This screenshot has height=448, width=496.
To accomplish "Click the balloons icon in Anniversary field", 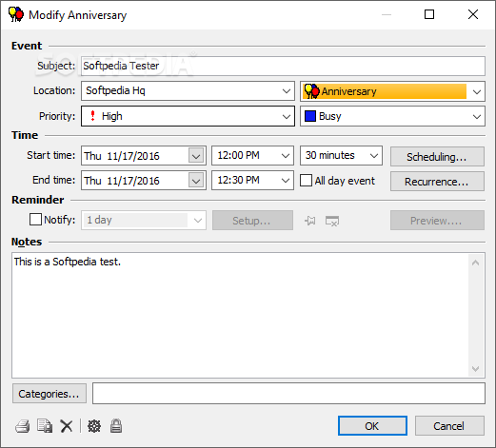I will point(311,91).
